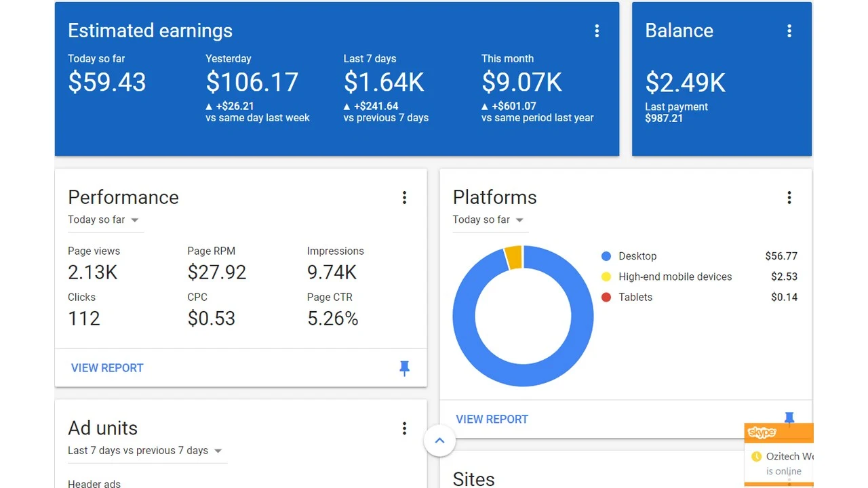
Task: Click Clicks value 112
Action: (84, 319)
